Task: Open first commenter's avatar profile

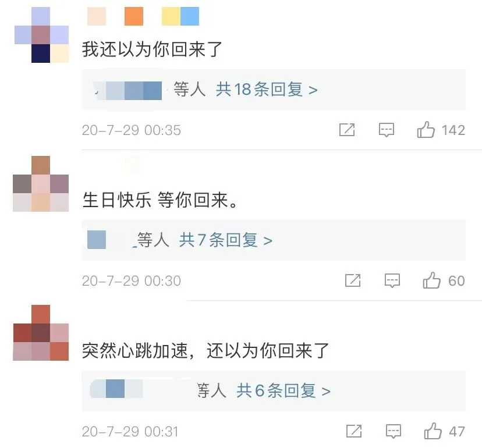Action: pos(41,35)
